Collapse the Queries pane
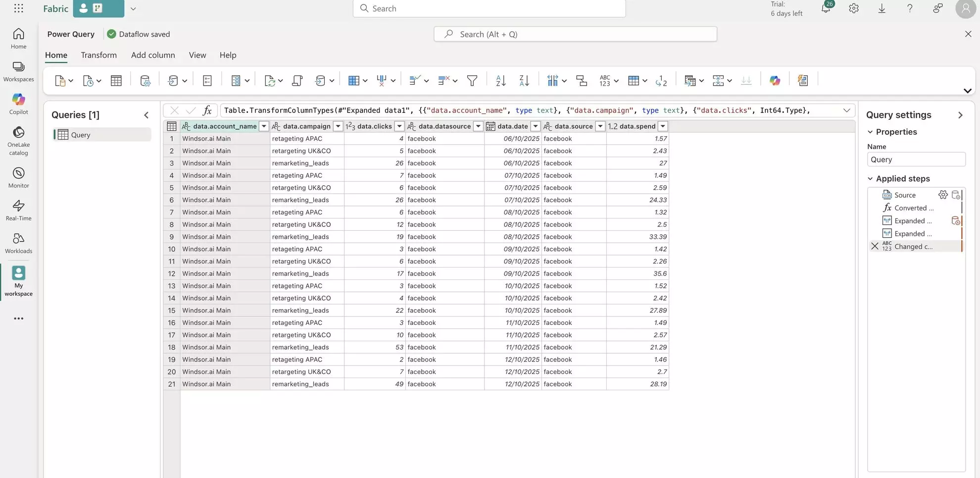The width and height of the screenshot is (980, 478). pos(147,115)
